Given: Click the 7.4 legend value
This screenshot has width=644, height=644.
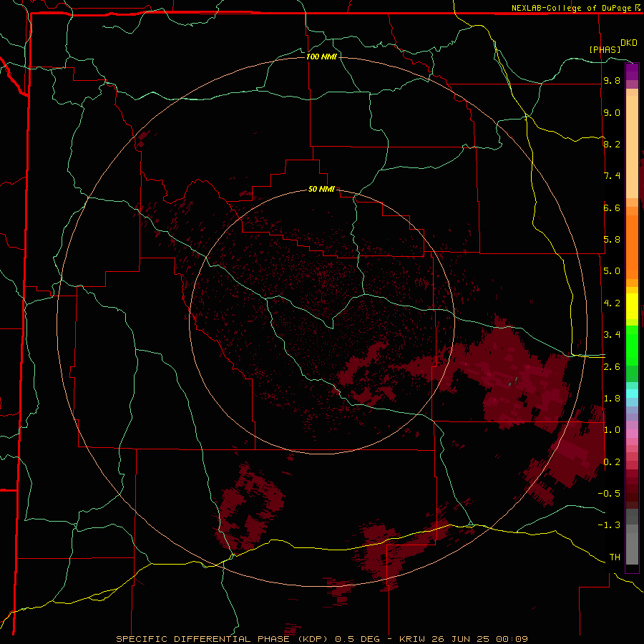Looking at the screenshot, I should pyautogui.click(x=612, y=176).
